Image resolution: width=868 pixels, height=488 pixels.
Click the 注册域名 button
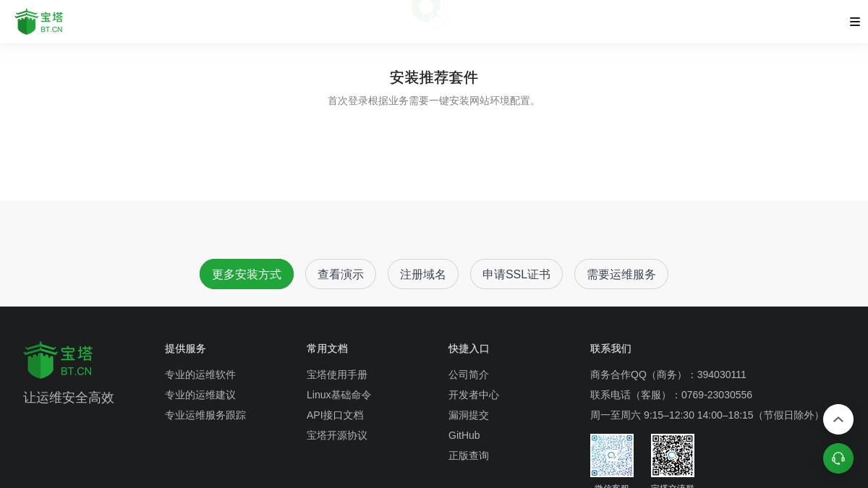423,274
